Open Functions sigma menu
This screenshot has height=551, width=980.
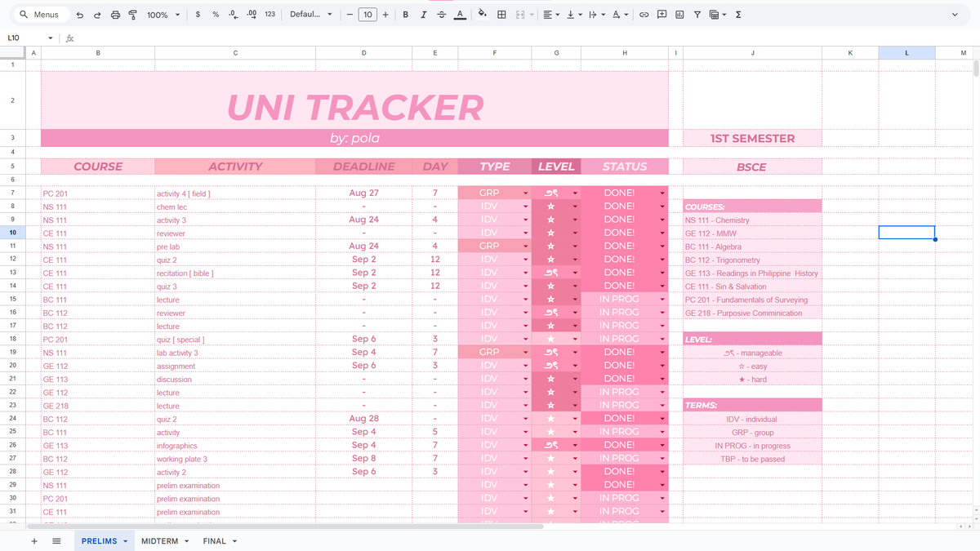(x=738, y=15)
